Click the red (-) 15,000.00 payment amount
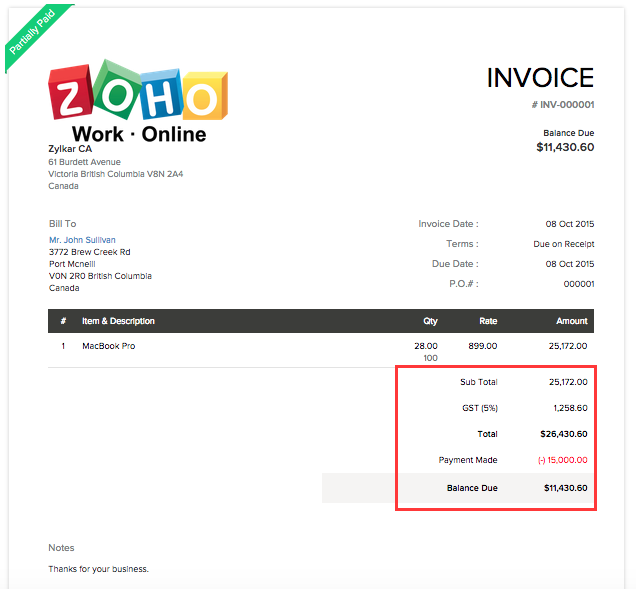This screenshot has width=636, height=589. point(563,460)
